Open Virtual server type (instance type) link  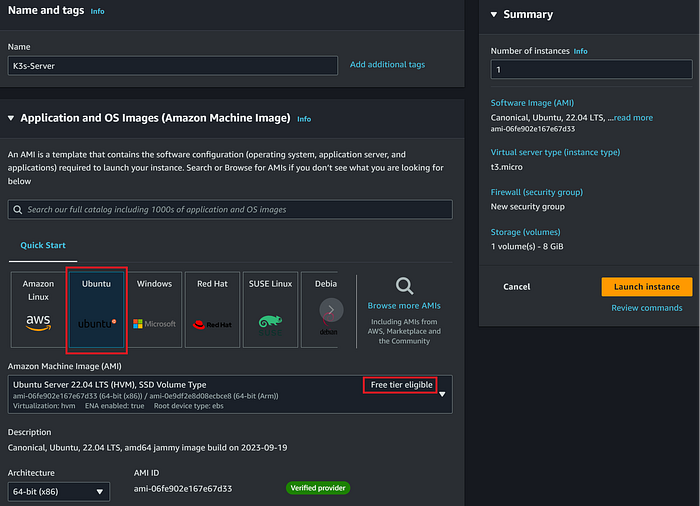(555, 152)
